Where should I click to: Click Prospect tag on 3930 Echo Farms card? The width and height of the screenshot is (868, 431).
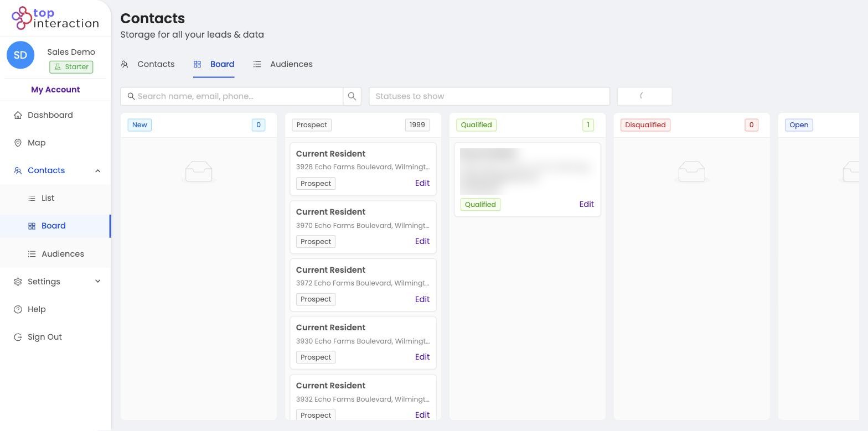click(x=316, y=357)
